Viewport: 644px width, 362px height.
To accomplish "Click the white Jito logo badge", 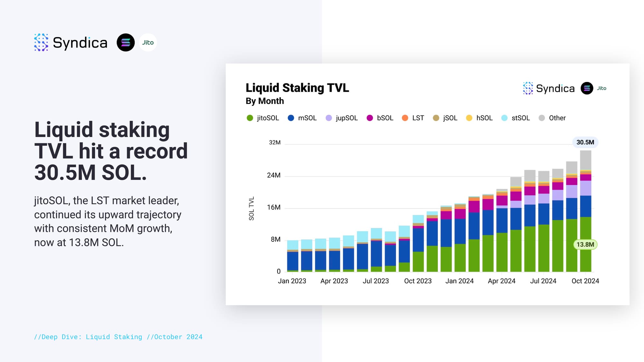I will point(148,42).
